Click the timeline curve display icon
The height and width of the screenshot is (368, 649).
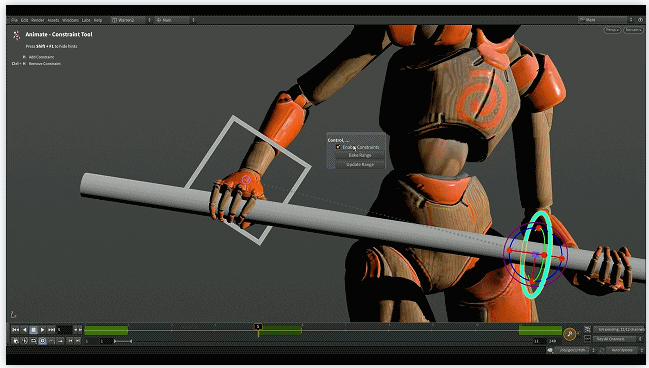51,341
